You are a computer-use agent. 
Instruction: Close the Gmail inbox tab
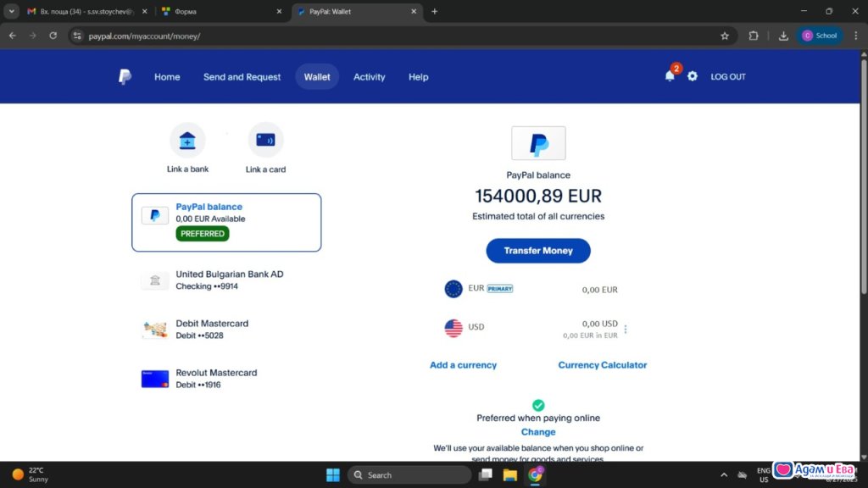pyautogui.click(x=144, y=11)
